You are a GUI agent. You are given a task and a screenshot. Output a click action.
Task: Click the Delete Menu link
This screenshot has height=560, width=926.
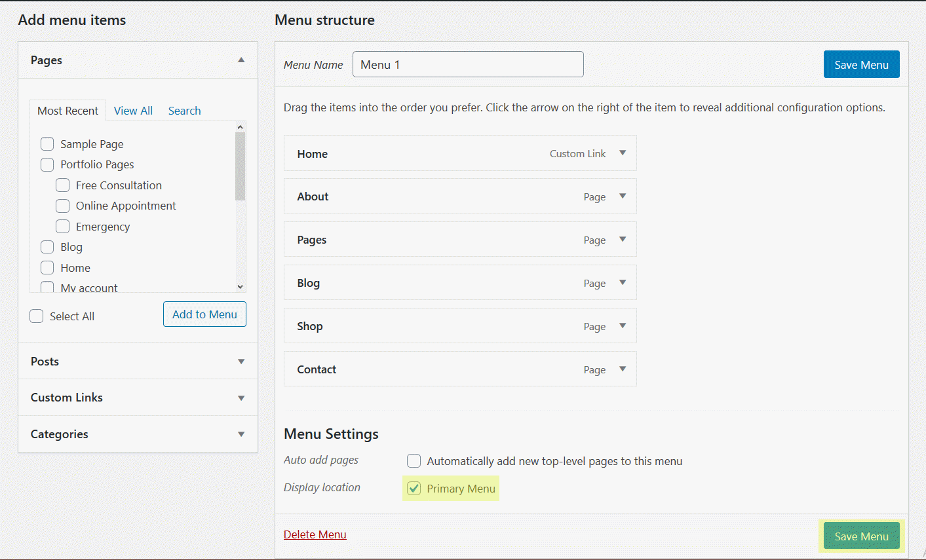pos(315,534)
